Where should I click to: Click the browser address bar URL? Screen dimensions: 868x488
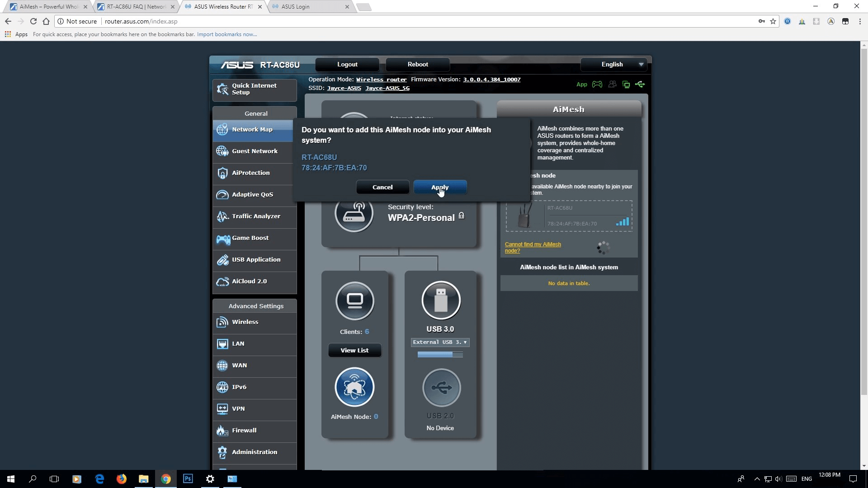tap(141, 21)
